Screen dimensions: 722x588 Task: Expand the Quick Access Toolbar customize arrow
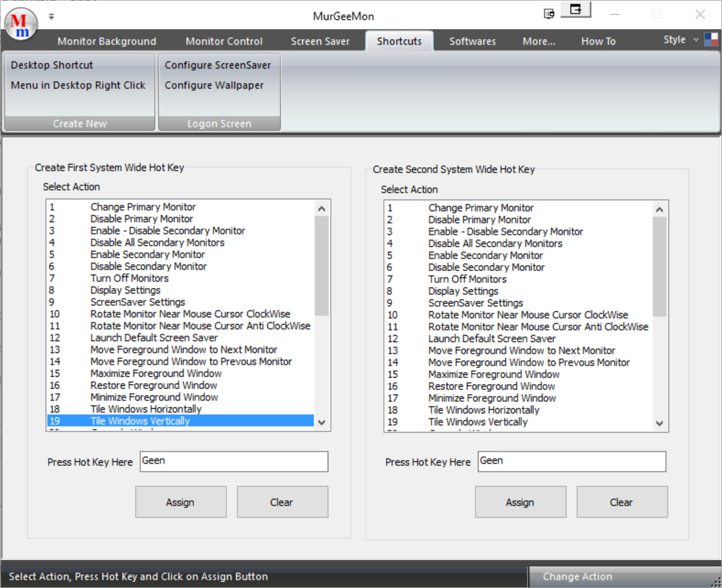click(51, 17)
